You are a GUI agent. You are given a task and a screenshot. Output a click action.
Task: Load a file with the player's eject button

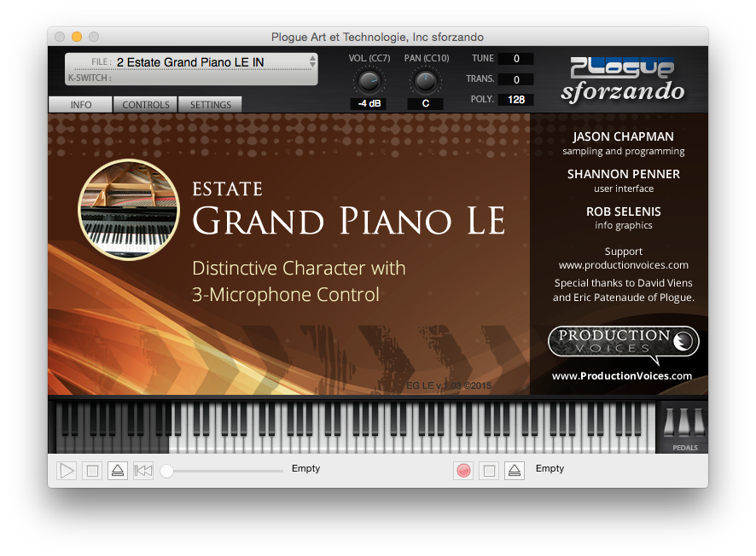tap(118, 471)
